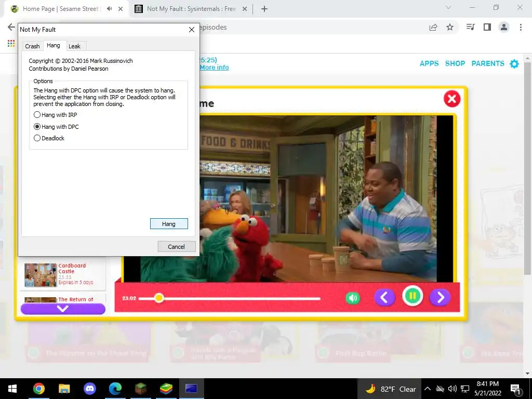Go to previous video with purple left arrow

[x=384, y=297]
